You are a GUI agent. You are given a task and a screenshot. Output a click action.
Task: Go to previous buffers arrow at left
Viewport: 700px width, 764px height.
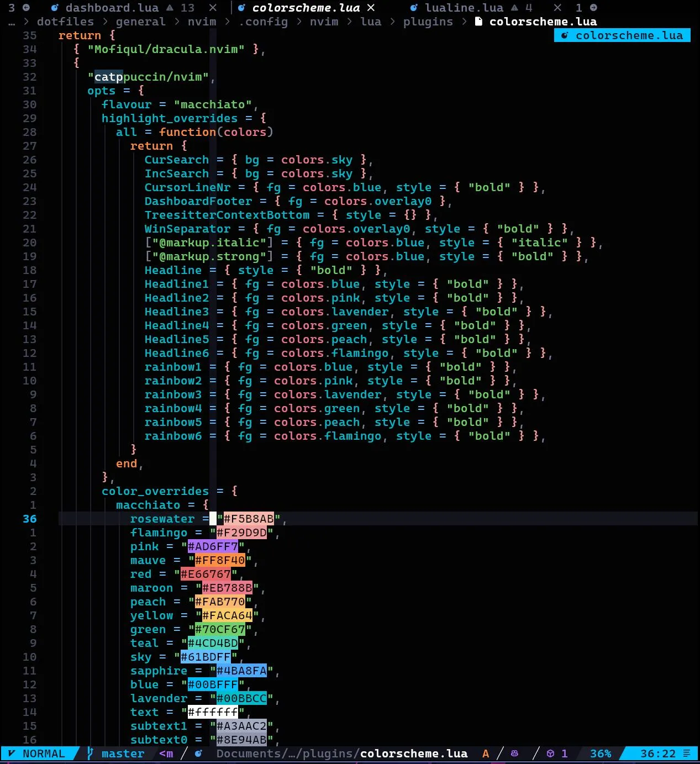[26, 8]
